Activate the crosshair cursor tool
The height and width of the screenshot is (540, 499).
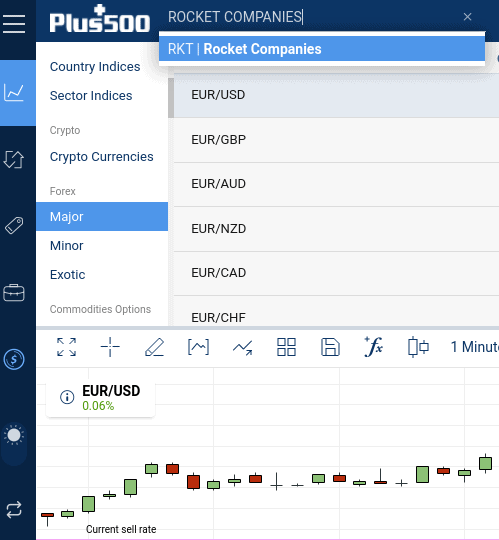click(x=110, y=347)
